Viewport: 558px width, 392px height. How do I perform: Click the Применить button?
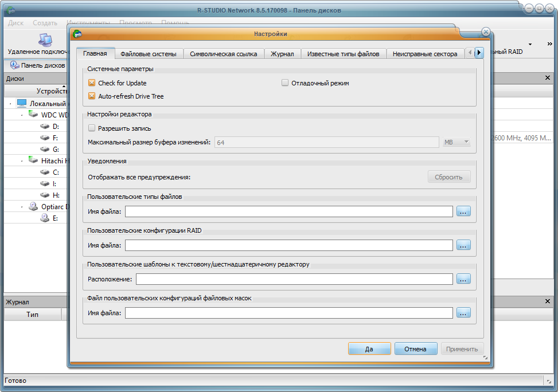[x=462, y=348]
